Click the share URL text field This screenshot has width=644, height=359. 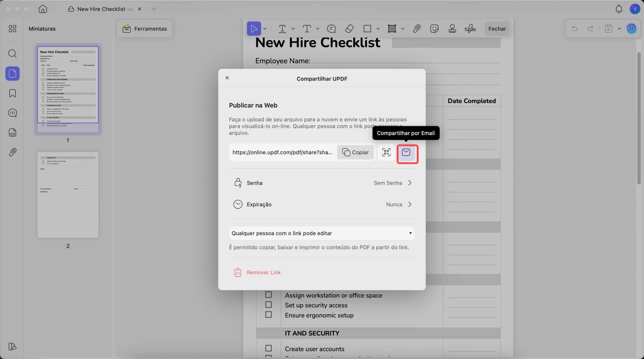tap(282, 152)
